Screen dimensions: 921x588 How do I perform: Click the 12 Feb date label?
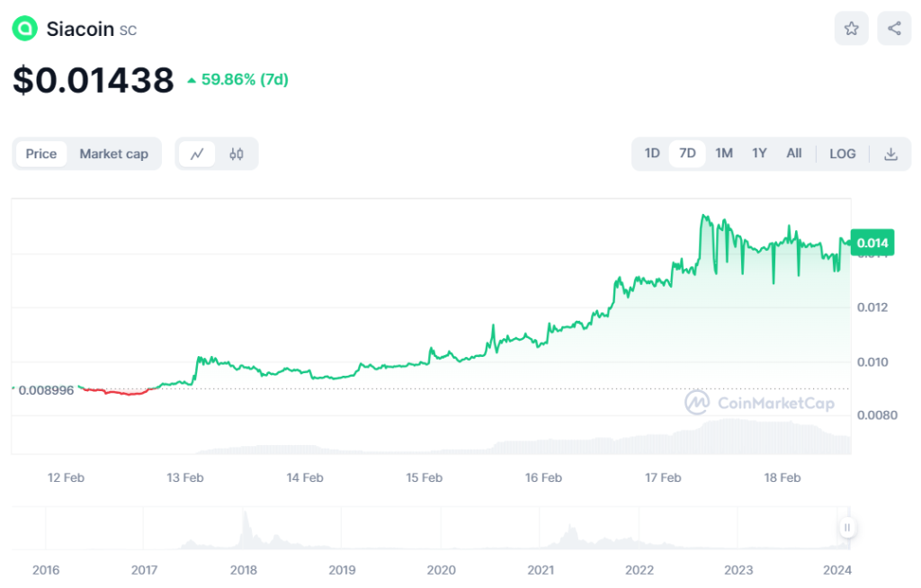(x=66, y=478)
